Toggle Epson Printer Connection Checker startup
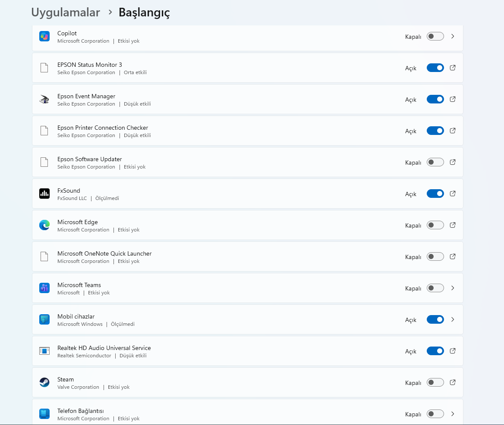Viewport: 504px width, 425px height. (x=435, y=131)
